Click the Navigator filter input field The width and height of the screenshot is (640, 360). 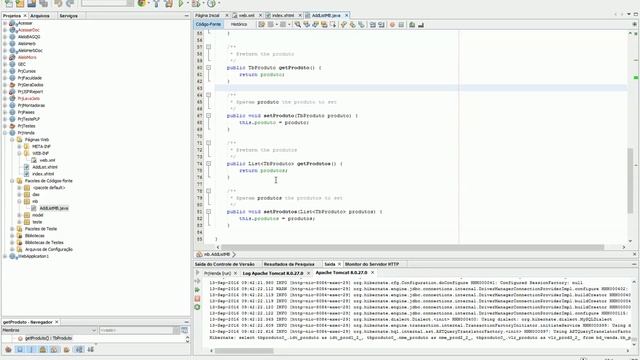[137, 330]
